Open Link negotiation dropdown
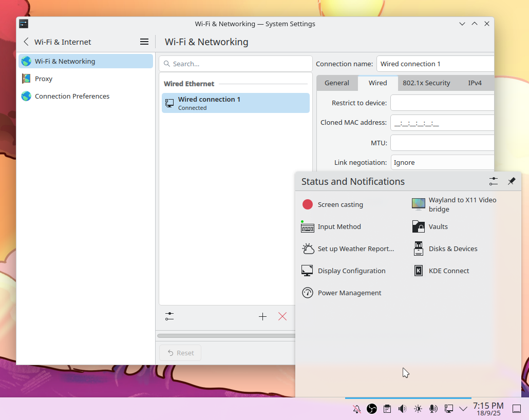This screenshot has height=420, width=529. [x=442, y=163]
